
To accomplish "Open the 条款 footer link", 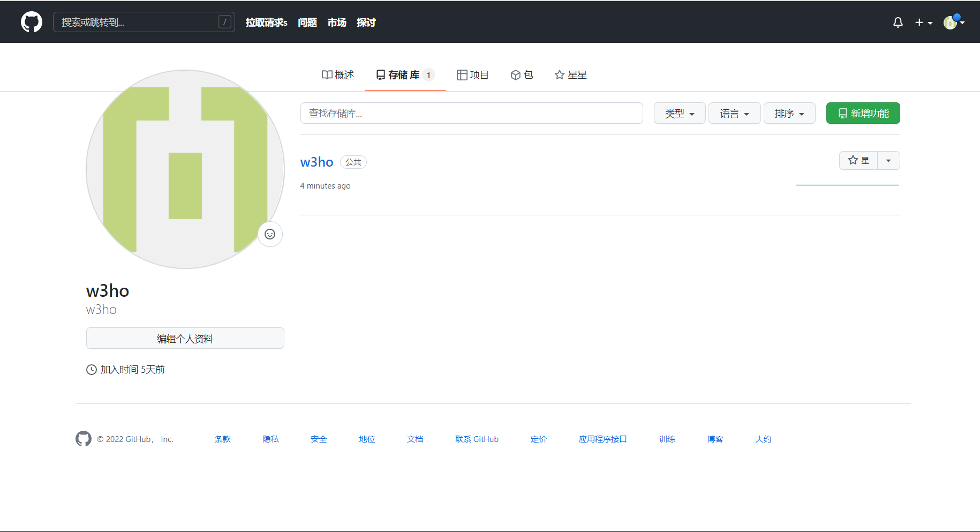I will tap(223, 439).
